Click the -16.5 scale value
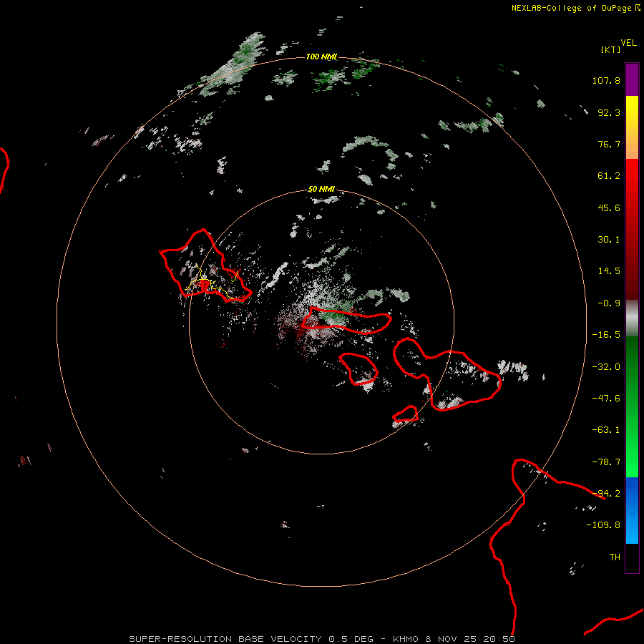 (606, 335)
